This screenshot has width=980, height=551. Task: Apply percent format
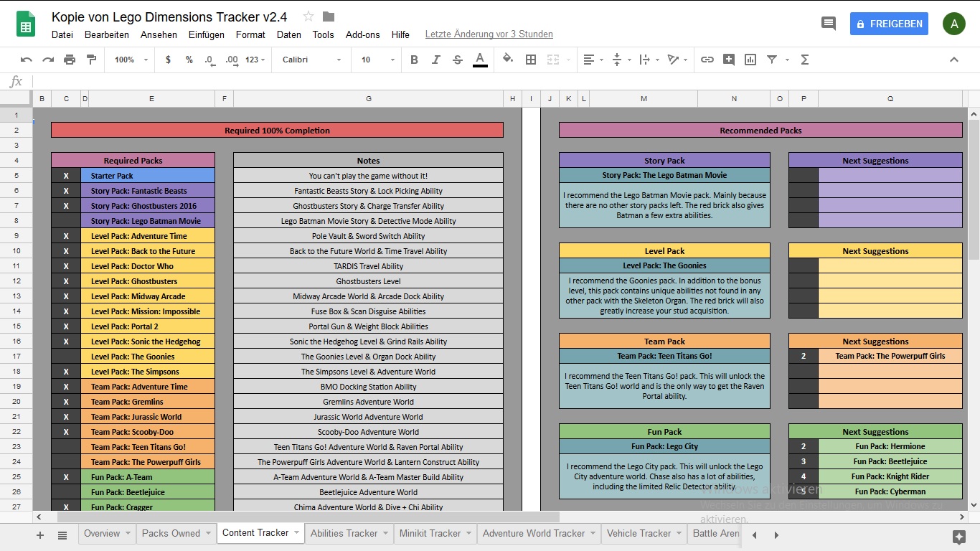click(x=189, y=60)
